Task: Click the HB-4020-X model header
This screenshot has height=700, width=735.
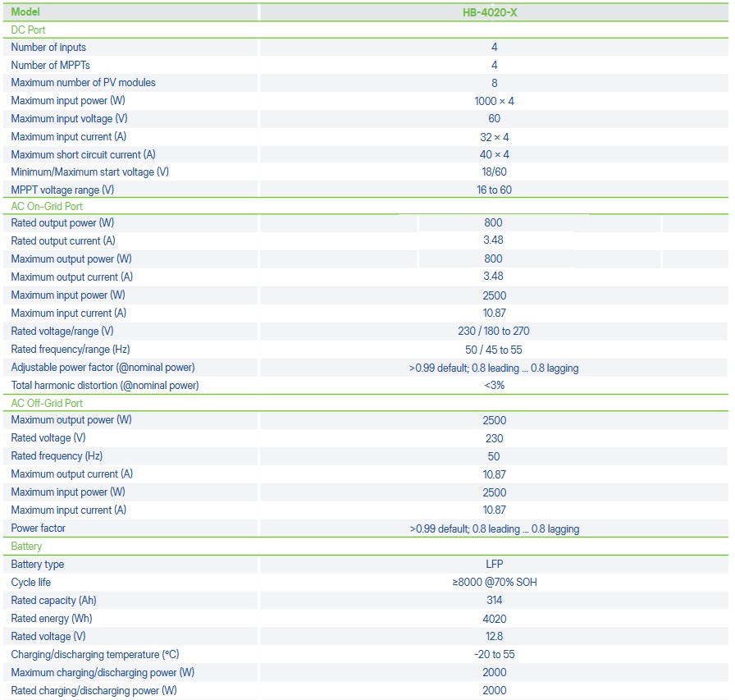Action: [x=490, y=12]
